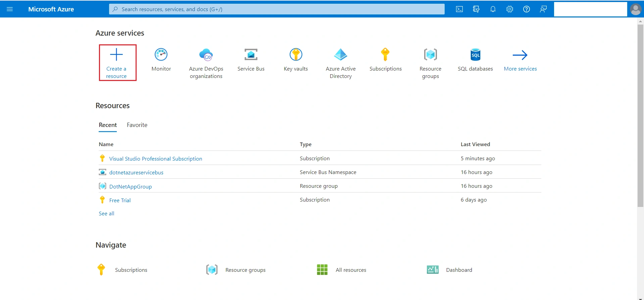Screen dimensions: 644x300
Task: Open the portal hamburger menu
Action: pyautogui.click(x=10, y=9)
